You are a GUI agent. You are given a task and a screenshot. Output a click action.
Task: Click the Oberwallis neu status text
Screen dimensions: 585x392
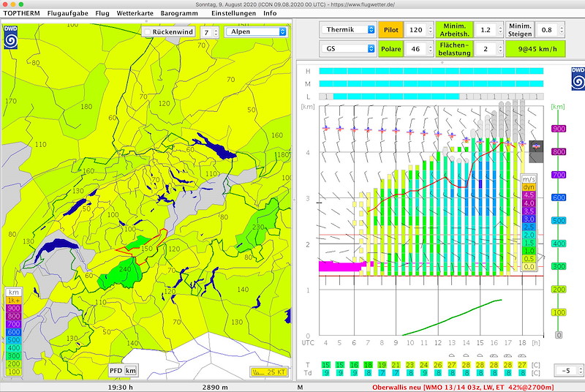tap(463, 387)
